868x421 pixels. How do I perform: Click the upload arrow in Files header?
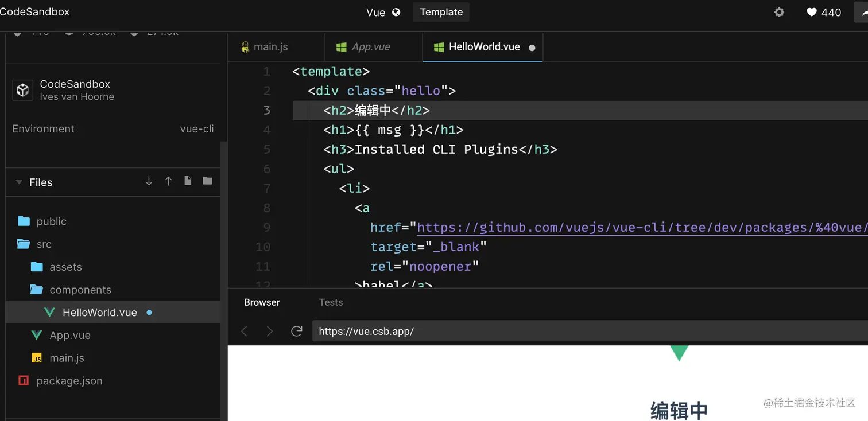(x=168, y=181)
